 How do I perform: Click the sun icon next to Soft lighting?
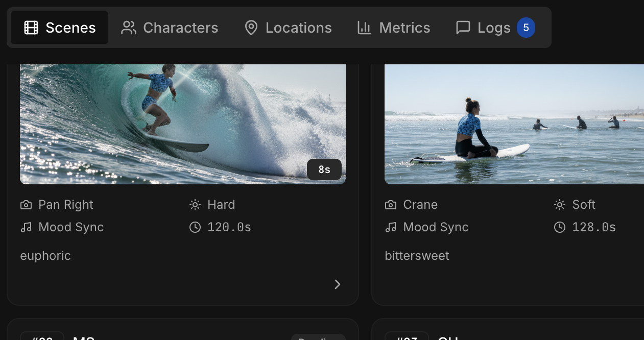[560, 205]
